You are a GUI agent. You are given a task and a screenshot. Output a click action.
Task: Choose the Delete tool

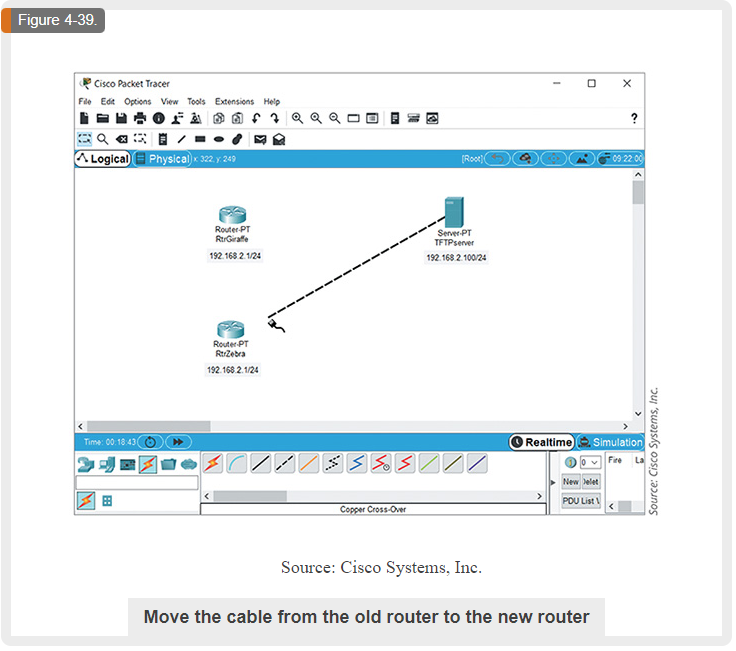(x=122, y=139)
